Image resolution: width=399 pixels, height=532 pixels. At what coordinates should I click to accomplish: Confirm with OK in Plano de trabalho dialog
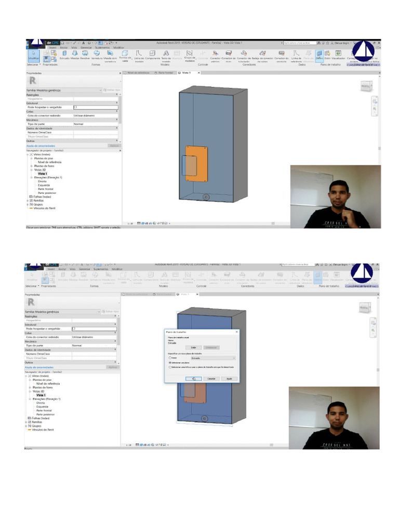point(193,379)
